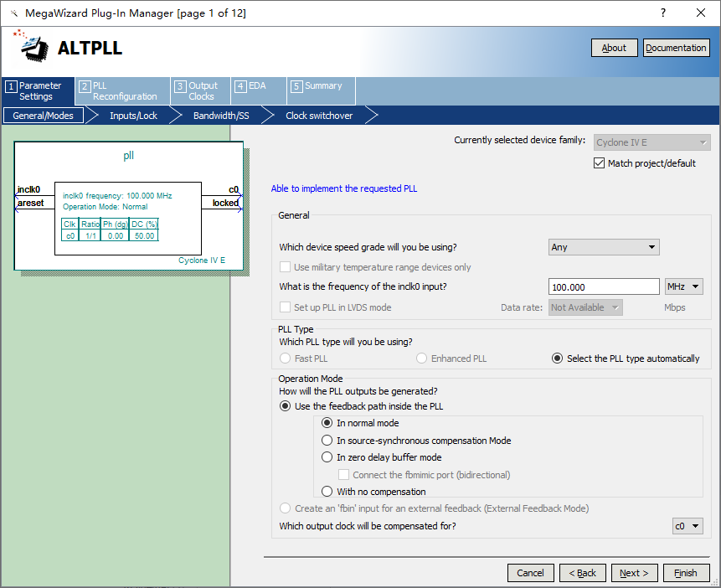Switch to PLL Reconfiguration tab
This screenshot has width=721, height=588.
tap(123, 91)
